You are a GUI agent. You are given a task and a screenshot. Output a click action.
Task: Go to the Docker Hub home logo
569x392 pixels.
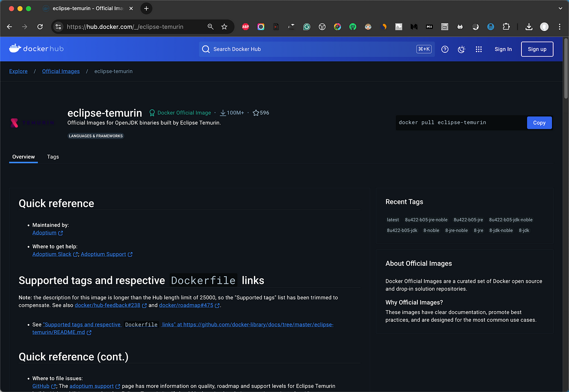coord(37,49)
